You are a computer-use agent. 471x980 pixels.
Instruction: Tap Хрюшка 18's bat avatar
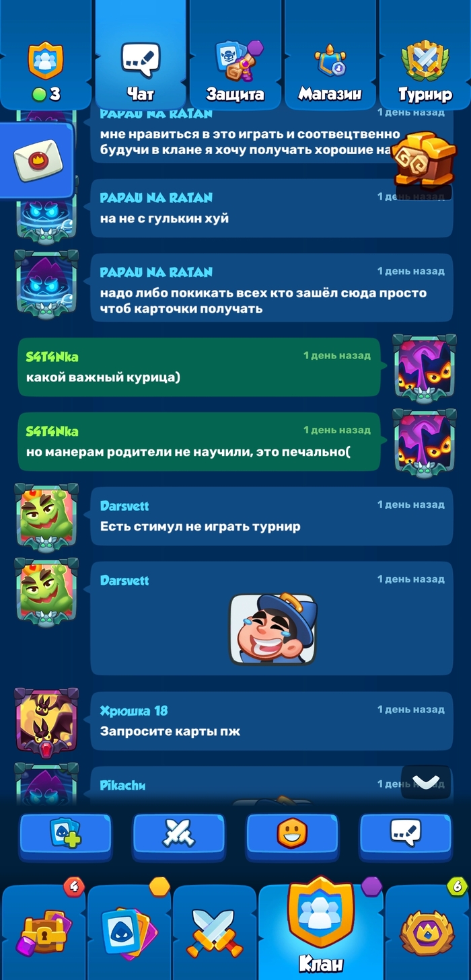(46, 721)
